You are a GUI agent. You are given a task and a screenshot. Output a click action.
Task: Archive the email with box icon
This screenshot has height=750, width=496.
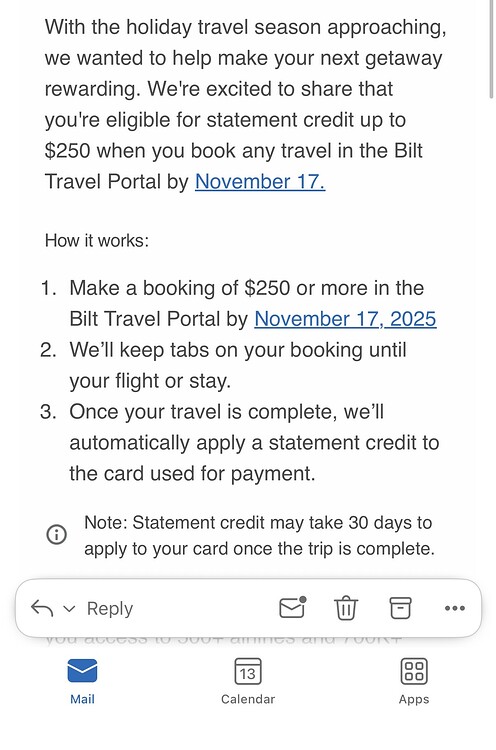(x=400, y=608)
